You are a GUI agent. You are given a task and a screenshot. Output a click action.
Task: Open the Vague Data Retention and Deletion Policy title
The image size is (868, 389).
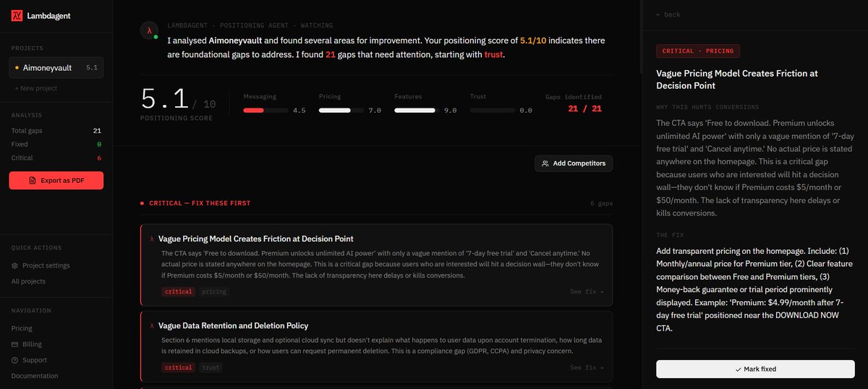tap(234, 326)
